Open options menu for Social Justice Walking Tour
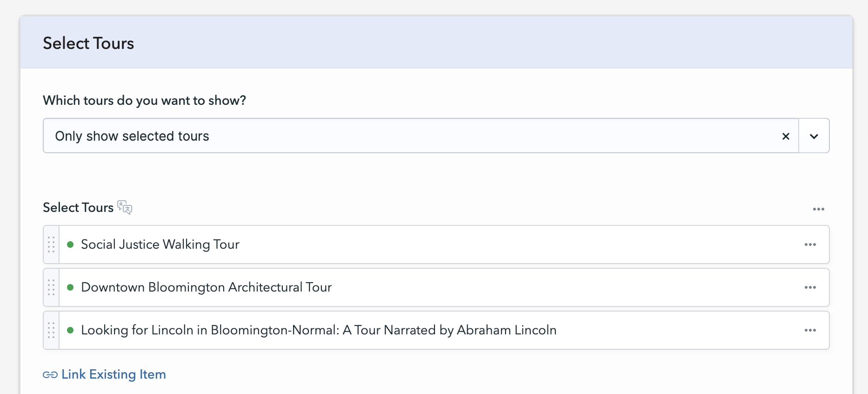 point(810,245)
